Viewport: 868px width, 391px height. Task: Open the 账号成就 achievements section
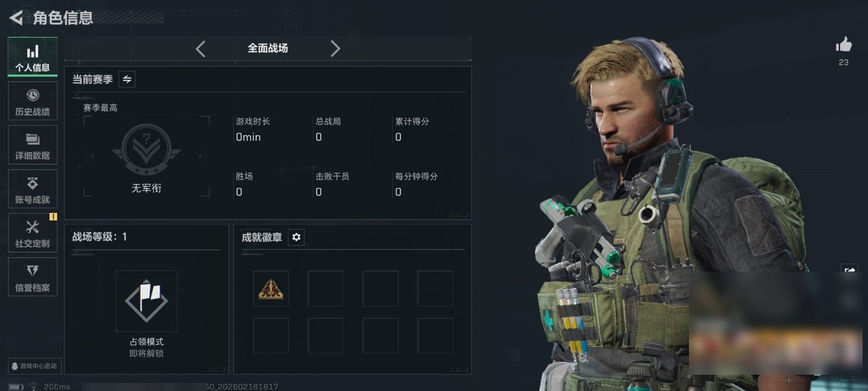pos(33,189)
